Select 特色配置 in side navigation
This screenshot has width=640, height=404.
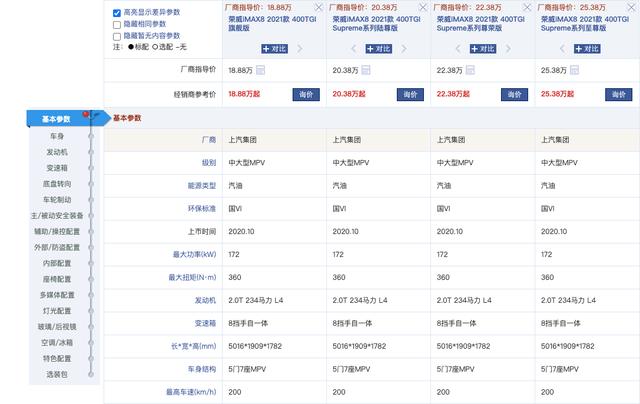click(x=57, y=359)
